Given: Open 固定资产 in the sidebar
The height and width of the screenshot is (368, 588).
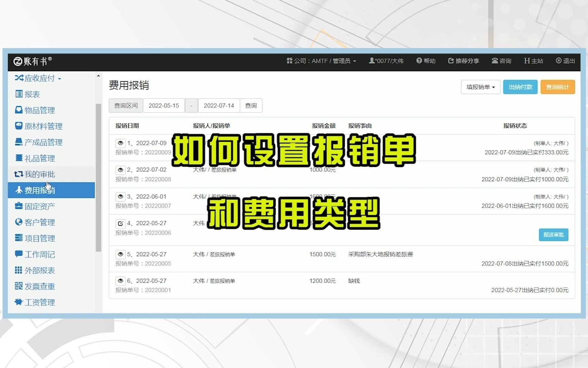Looking at the screenshot, I should tap(35, 206).
